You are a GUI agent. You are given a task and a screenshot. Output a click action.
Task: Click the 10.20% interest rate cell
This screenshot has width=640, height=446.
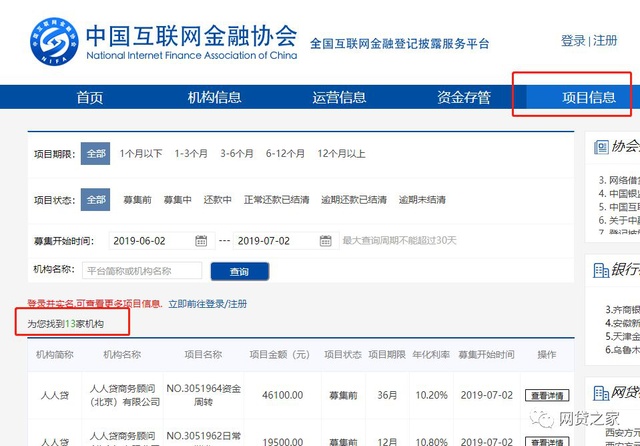pos(431,395)
